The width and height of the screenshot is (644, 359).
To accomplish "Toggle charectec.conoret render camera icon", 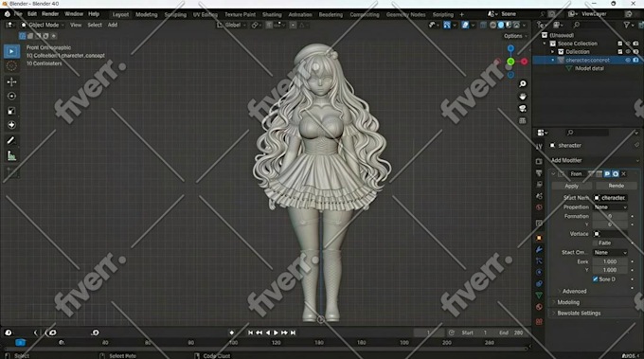I will point(635,60).
